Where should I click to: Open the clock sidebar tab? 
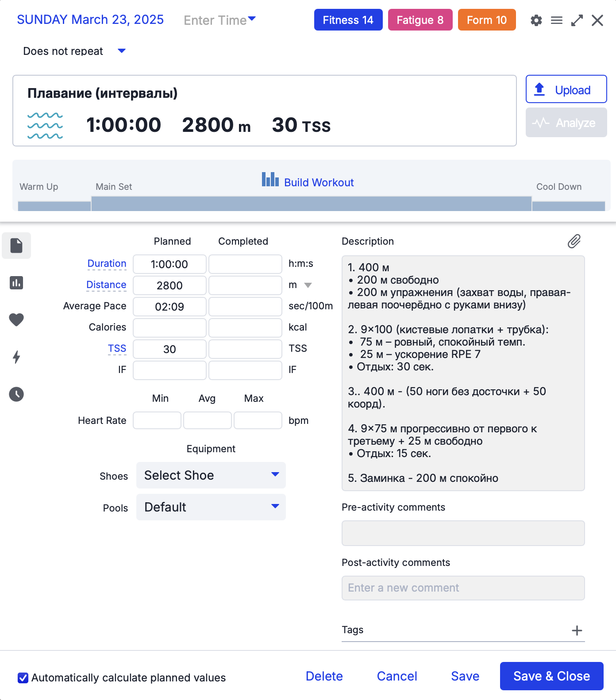tap(16, 394)
